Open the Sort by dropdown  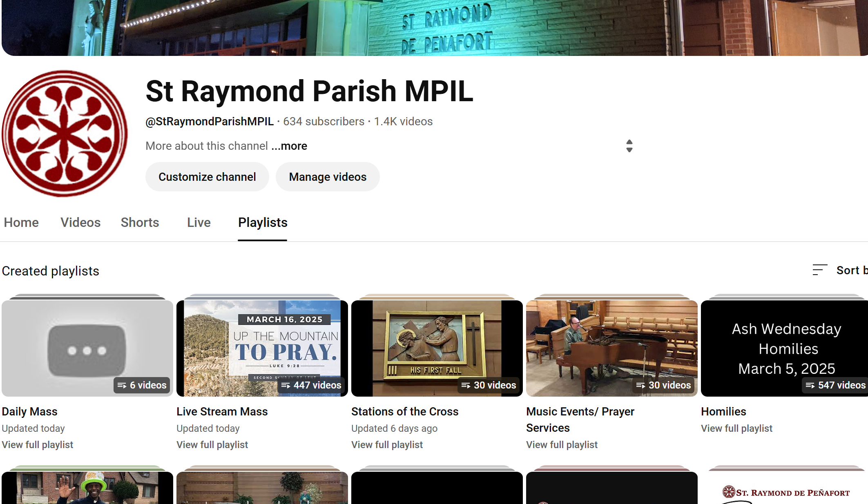[851, 270]
